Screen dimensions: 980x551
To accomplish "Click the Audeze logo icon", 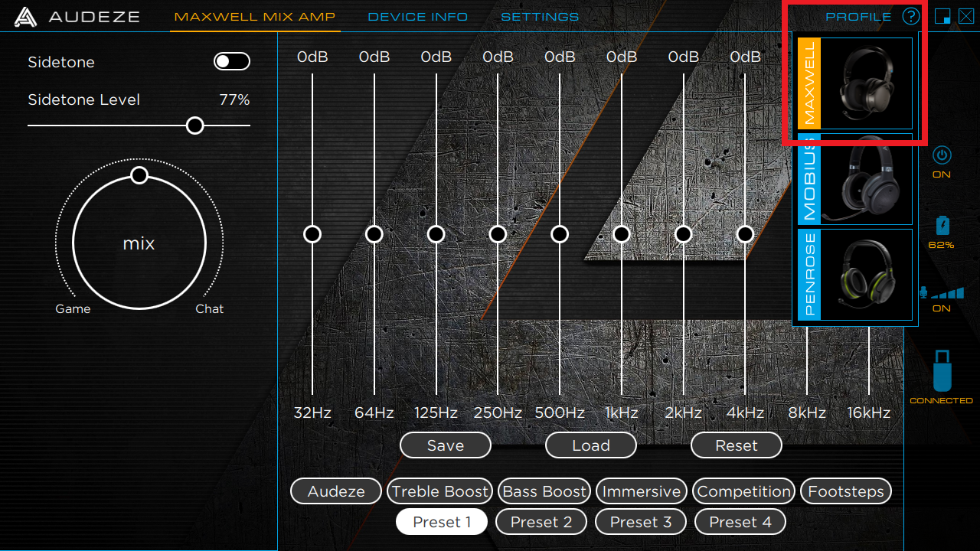I will tap(26, 17).
